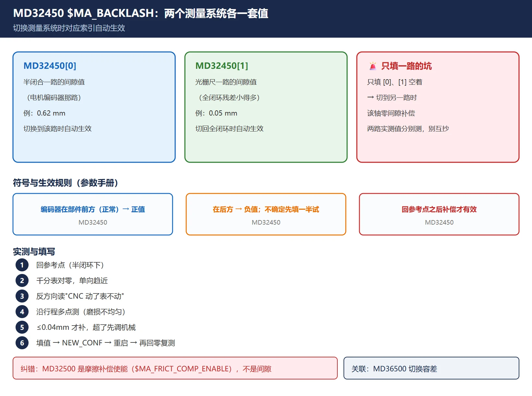532x396 pixels.
Task: Click the green heading "MD32450[1]"
Action: point(222,66)
